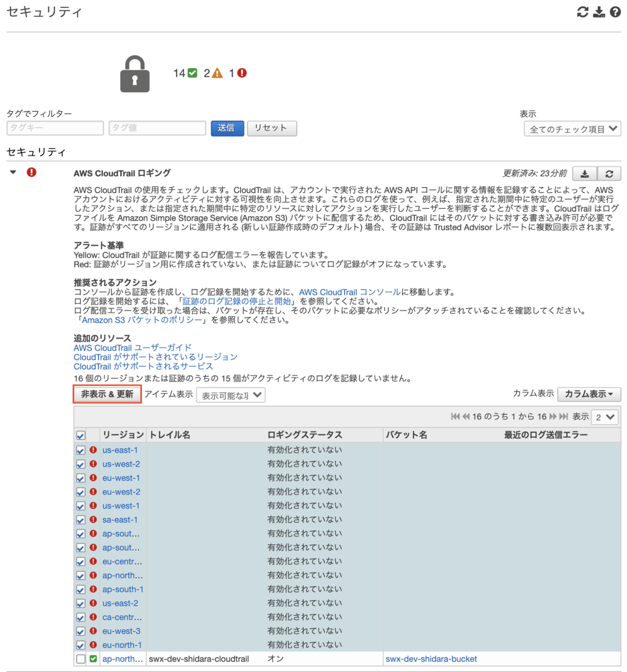Click the リセット button
The image size is (627, 672).
click(x=272, y=128)
